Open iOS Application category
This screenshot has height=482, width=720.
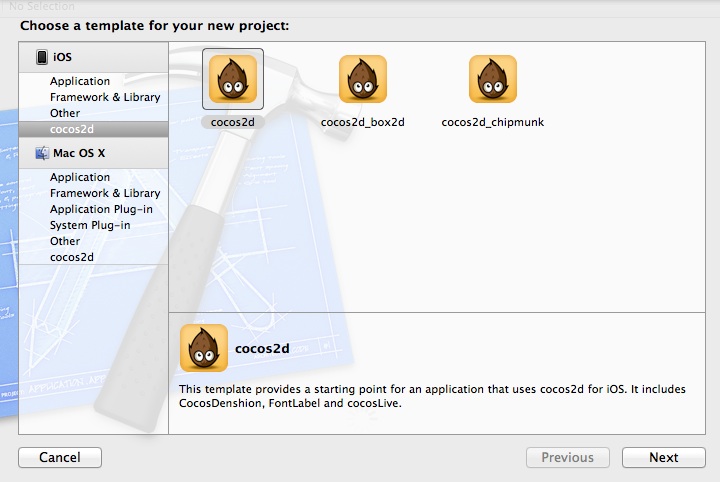[93, 81]
